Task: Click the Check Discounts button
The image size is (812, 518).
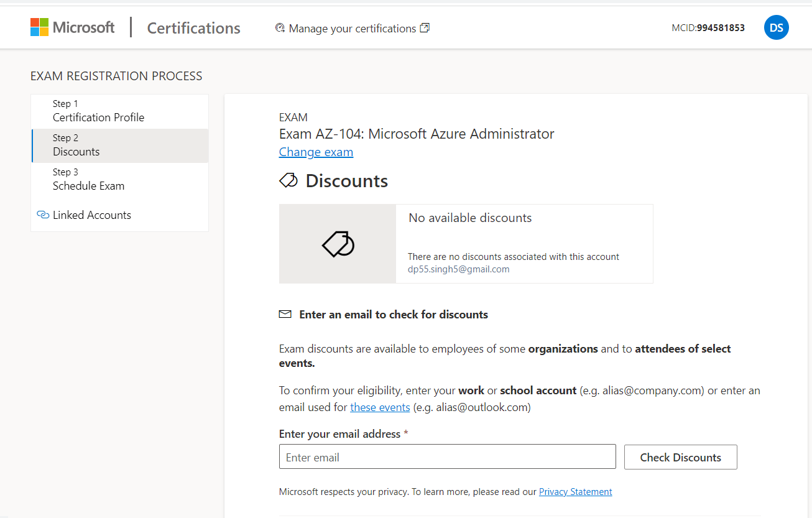Action: coord(681,457)
